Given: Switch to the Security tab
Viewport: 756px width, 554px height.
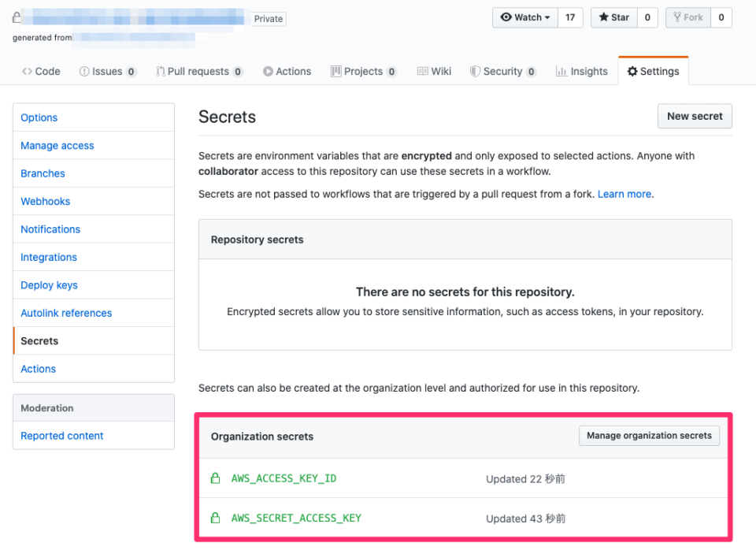Looking at the screenshot, I should [x=503, y=72].
